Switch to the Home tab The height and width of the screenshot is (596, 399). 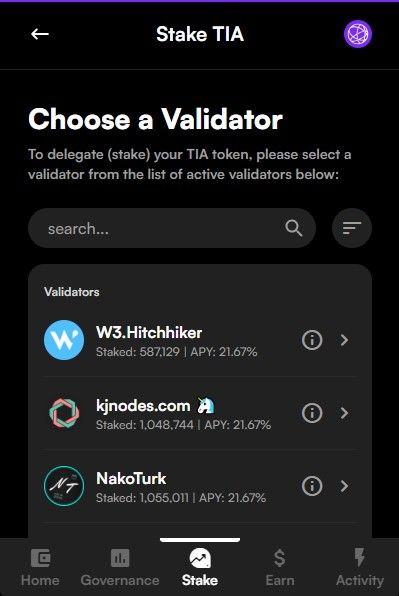[40, 567]
